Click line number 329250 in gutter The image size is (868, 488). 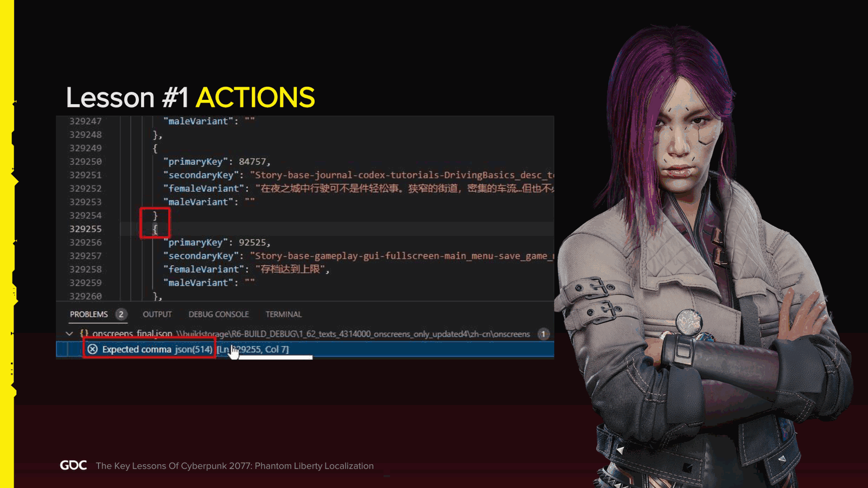tap(85, 162)
